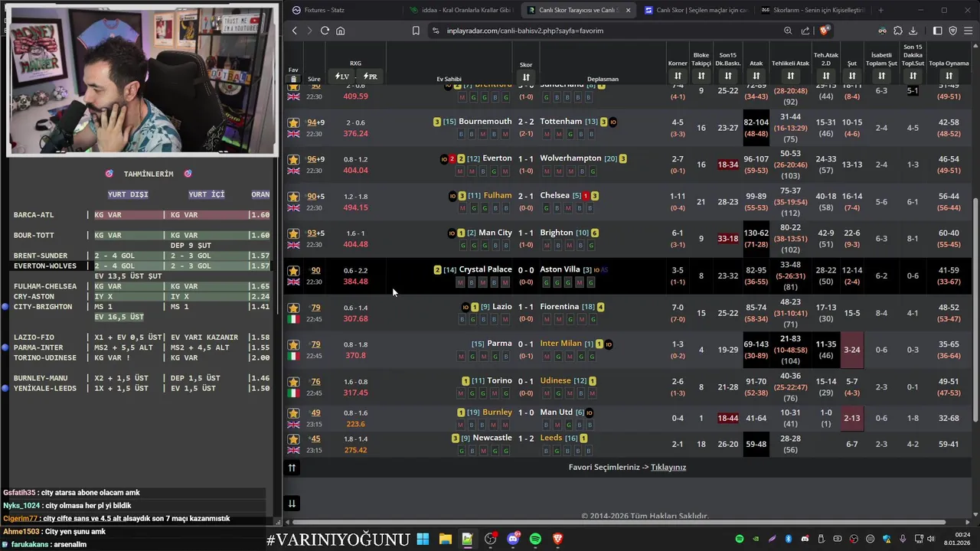The width and height of the screenshot is (980, 551).
Task: Sort by Son 15 Dakika Topl.Sut arrows
Action: coord(913,76)
